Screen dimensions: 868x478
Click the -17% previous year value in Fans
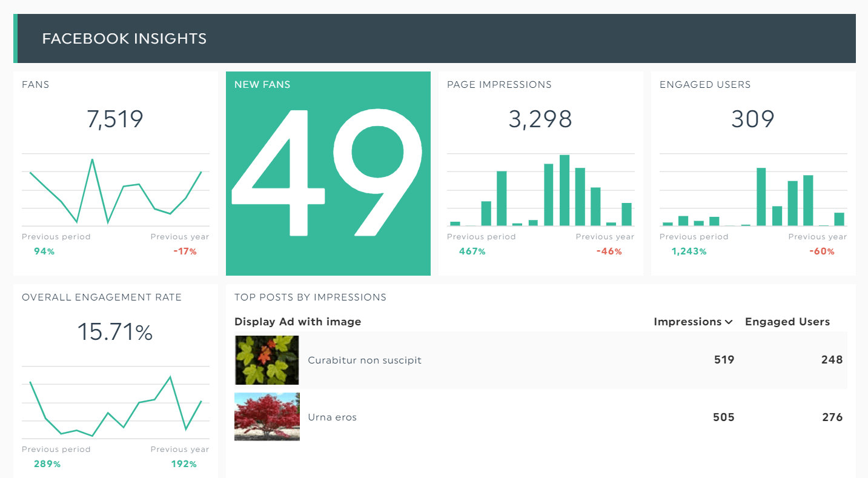click(185, 251)
